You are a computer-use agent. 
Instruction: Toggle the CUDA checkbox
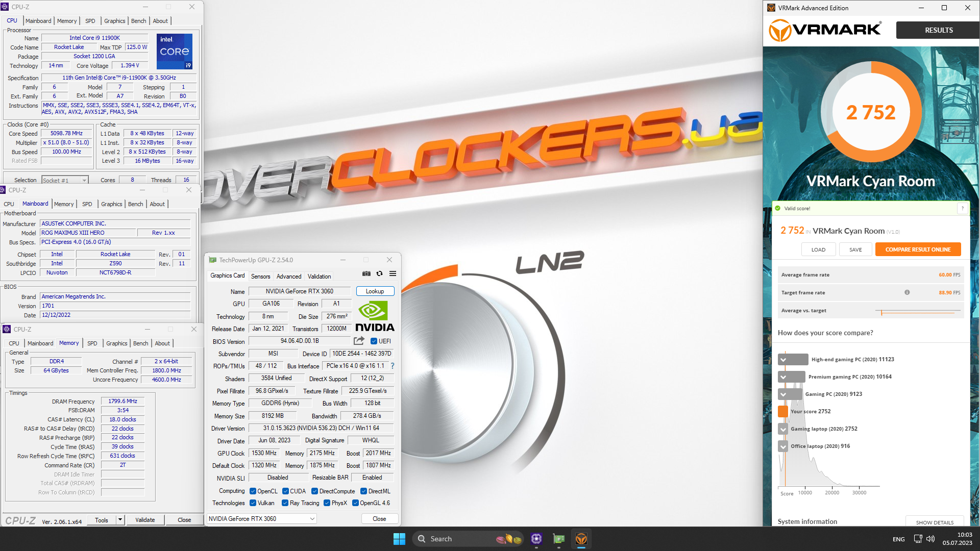285,491
